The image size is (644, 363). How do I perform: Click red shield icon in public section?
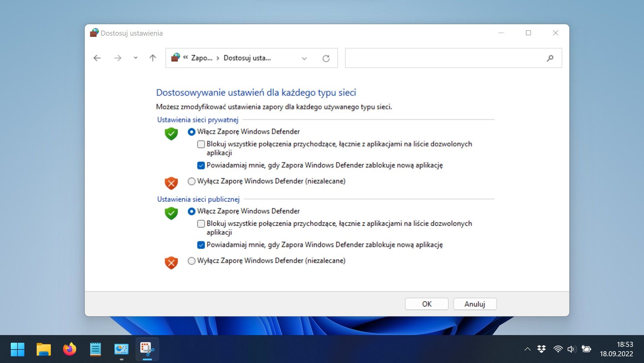coord(171,263)
